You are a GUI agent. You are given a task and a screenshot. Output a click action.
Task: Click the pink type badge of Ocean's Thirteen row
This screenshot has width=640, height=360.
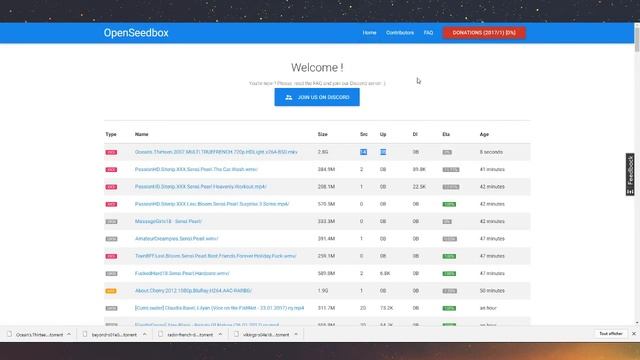pos(111,152)
